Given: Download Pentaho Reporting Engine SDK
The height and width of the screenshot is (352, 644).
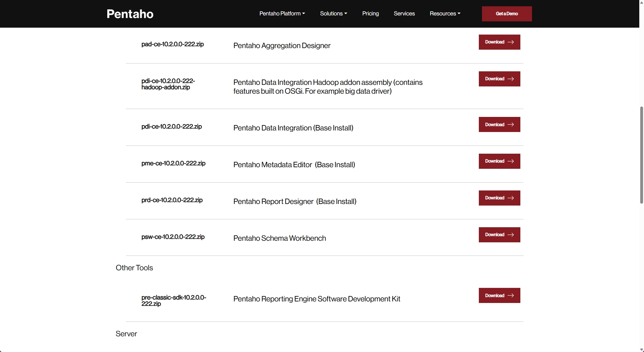Looking at the screenshot, I should click(499, 295).
